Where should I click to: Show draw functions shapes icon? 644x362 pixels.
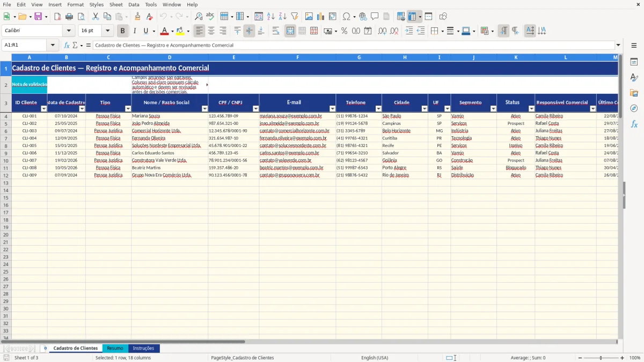point(443,17)
